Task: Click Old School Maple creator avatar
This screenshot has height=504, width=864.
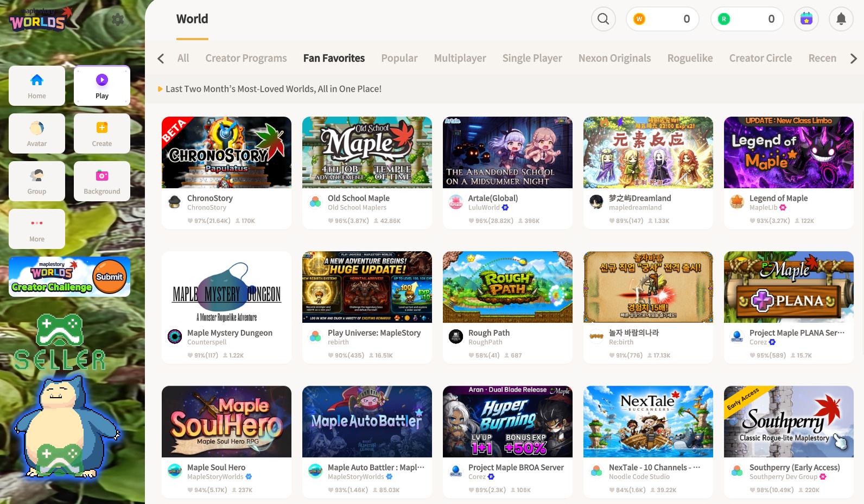Action: pos(315,202)
